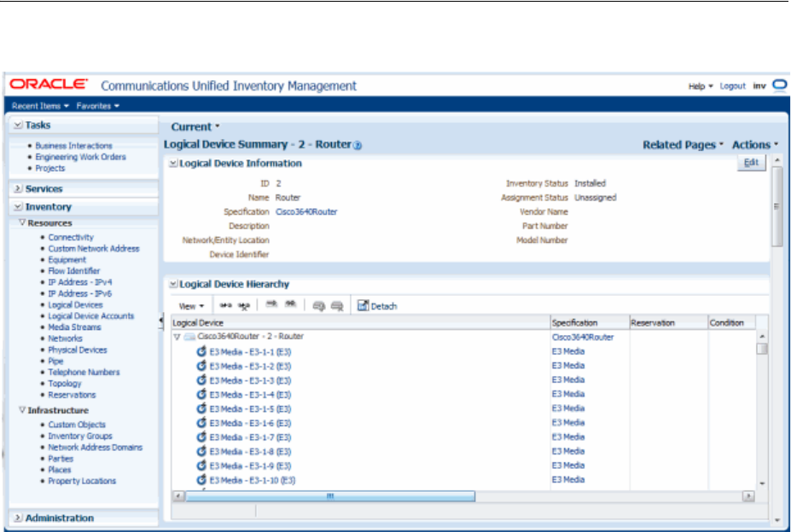Click the left panel splitter collapse handle
This screenshot has width=791, height=532.
click(x=161, y=321)
